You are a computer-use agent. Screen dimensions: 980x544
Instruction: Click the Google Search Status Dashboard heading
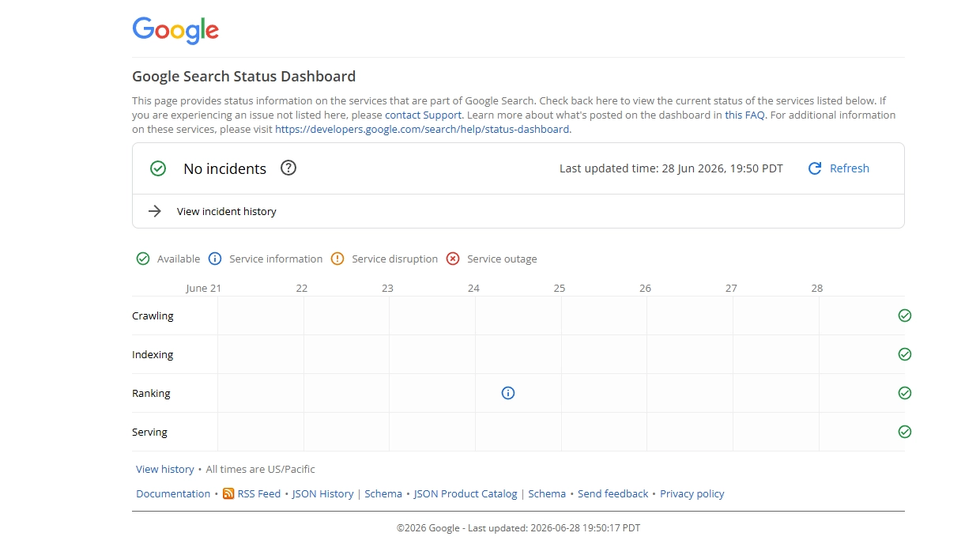point(243,77)
